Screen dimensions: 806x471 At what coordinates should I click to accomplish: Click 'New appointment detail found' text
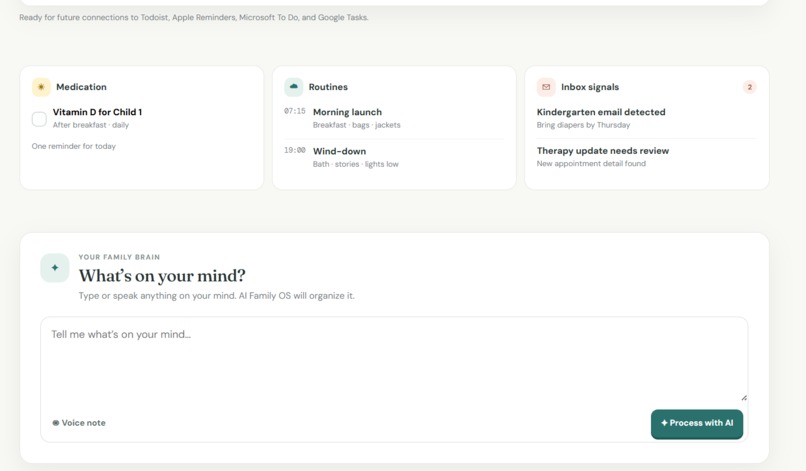tap(591, 164)
